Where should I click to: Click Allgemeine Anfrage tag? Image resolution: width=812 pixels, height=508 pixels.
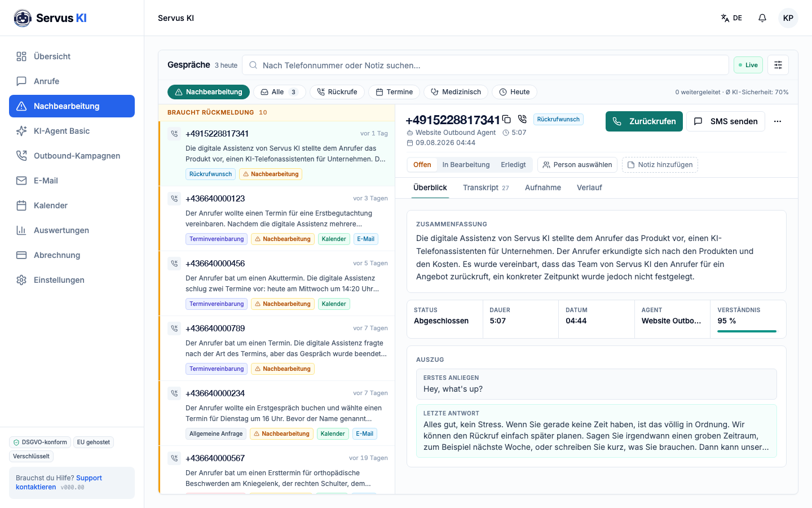(x=216, y=434)
